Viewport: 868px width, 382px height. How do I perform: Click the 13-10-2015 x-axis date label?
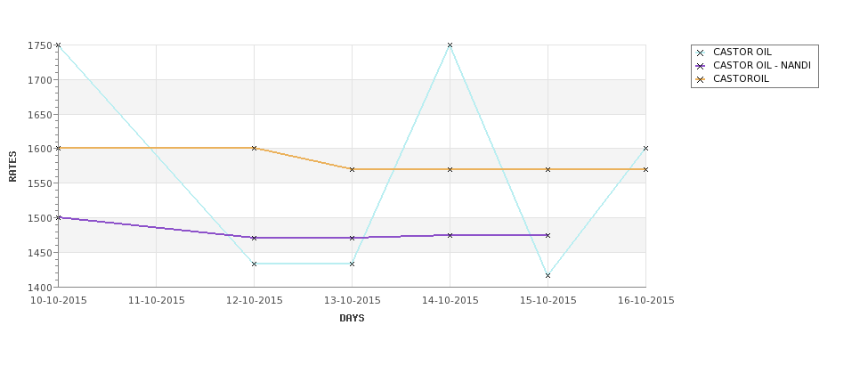(x=352, y=301)
